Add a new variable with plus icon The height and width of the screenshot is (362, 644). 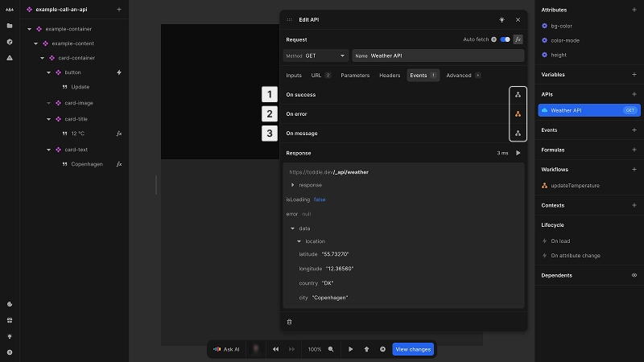(x=634, y=75)
